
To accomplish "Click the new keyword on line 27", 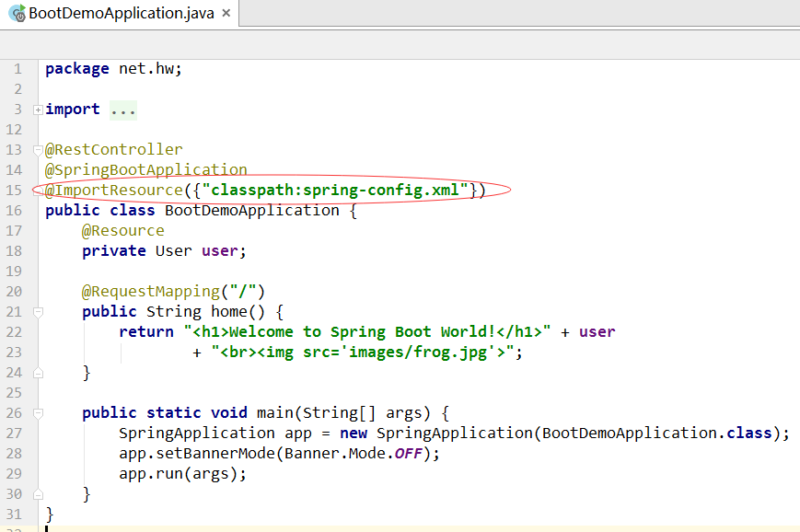I will [354, 433].
